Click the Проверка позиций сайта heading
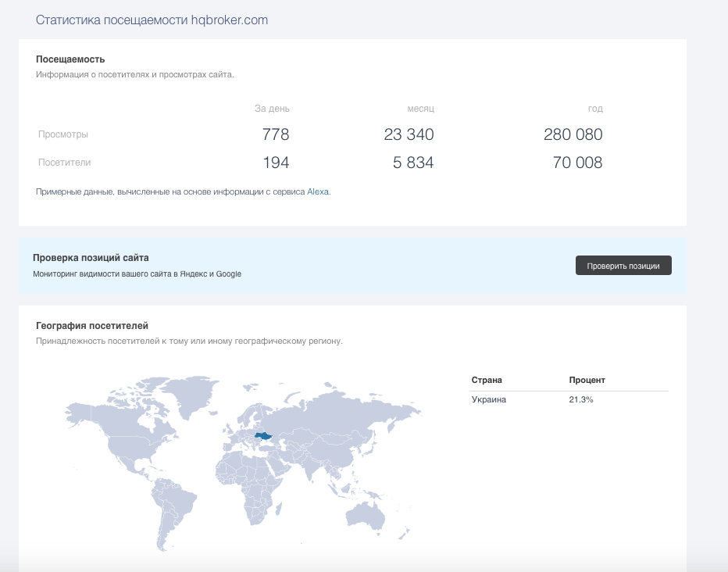Screen dimensions: 728x572 (x=91, y=258)
